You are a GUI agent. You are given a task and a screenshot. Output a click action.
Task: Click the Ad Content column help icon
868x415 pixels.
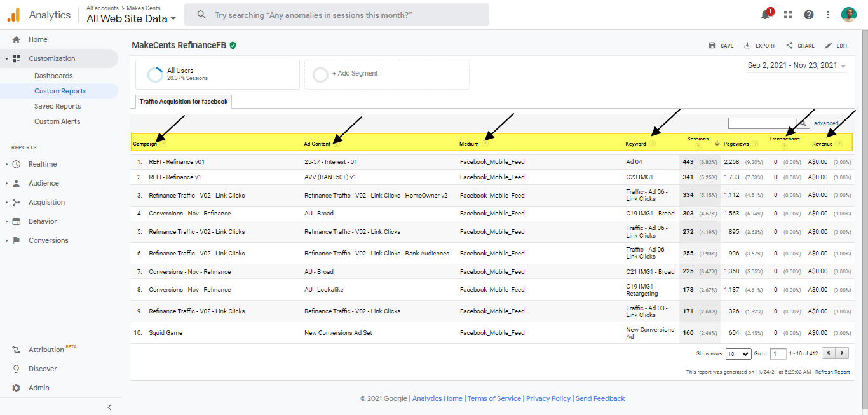coord(336,144)
